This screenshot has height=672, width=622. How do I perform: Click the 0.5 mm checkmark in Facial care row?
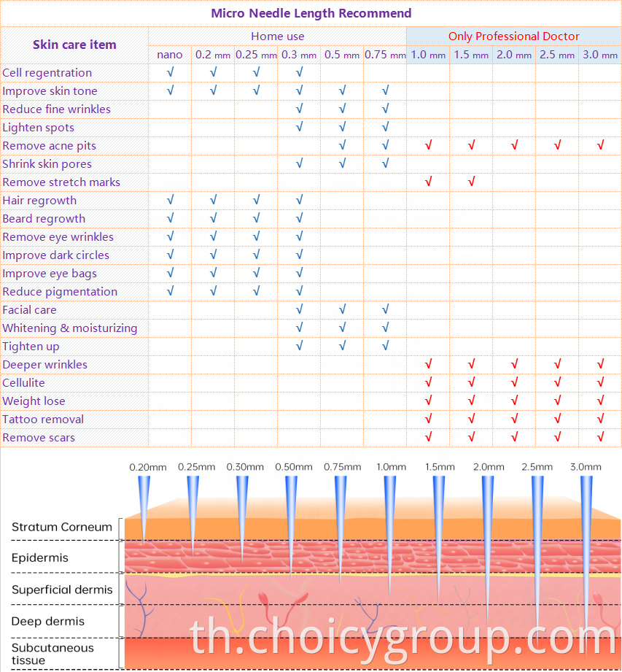[342, 309]
